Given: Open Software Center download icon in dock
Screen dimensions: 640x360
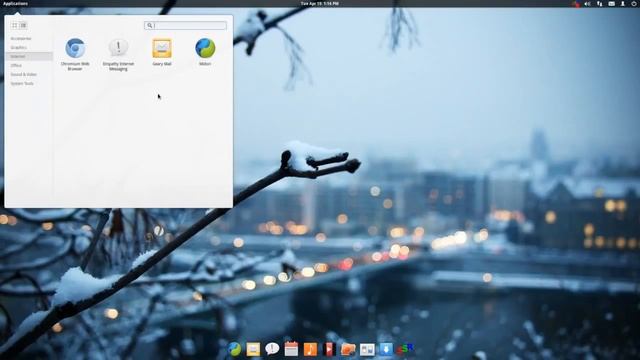Looking at the screenshot, I should pyautogui.click(x=386, y=349).
